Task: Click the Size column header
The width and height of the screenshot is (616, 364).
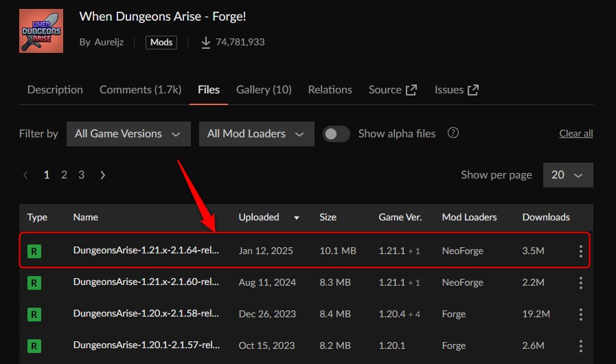Action: click(328, 218)
